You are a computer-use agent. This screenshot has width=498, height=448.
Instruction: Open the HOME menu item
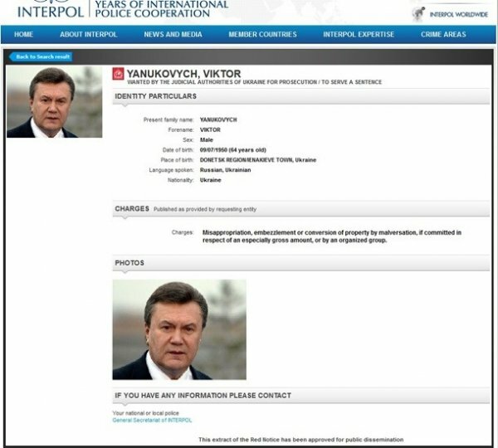[x=23, y=34]
